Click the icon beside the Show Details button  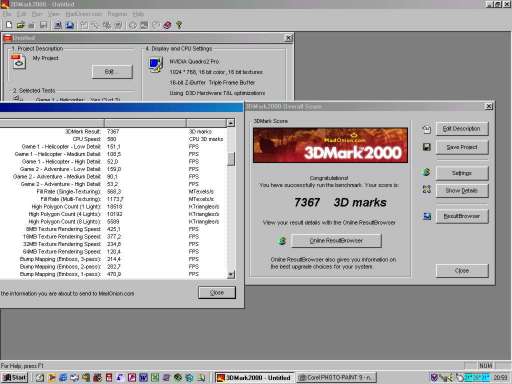point(427,190)
